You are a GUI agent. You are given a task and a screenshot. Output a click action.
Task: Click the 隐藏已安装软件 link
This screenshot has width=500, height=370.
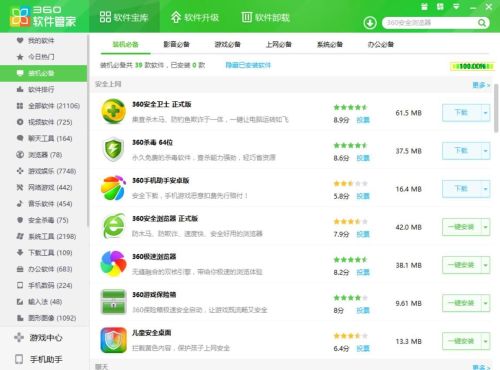[248, 65]
